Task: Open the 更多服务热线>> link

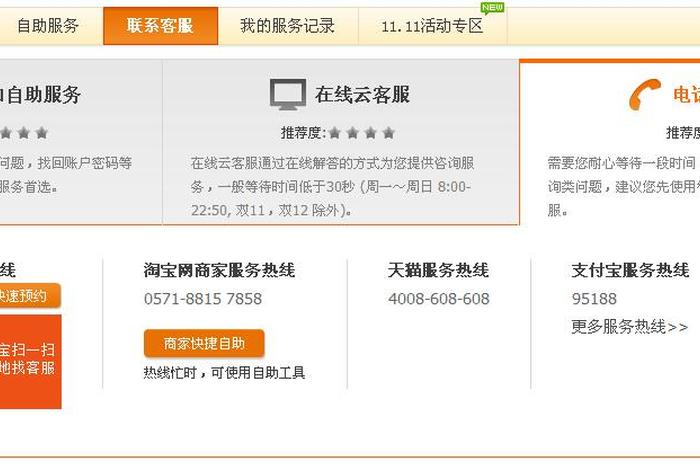Action: click(629, 327)
